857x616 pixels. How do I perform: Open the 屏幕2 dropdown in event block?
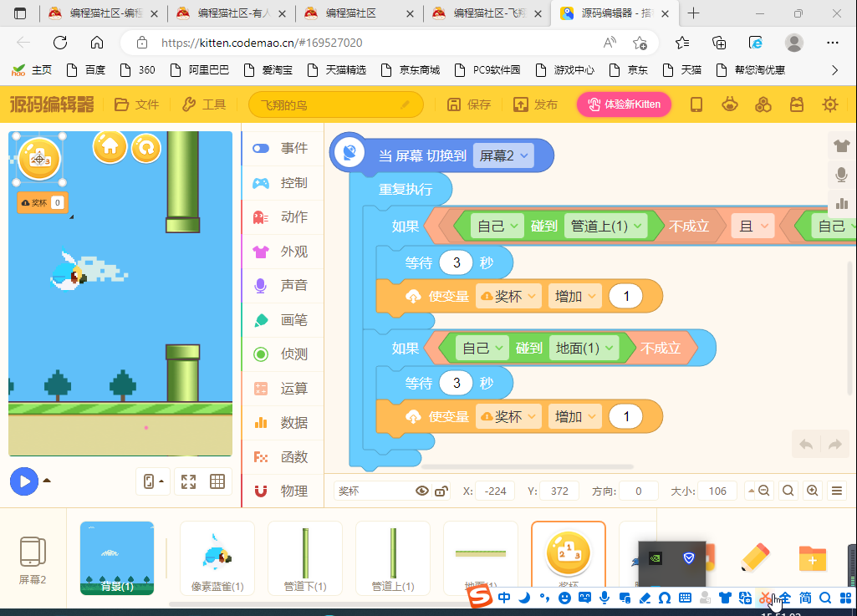pos(503,155)
